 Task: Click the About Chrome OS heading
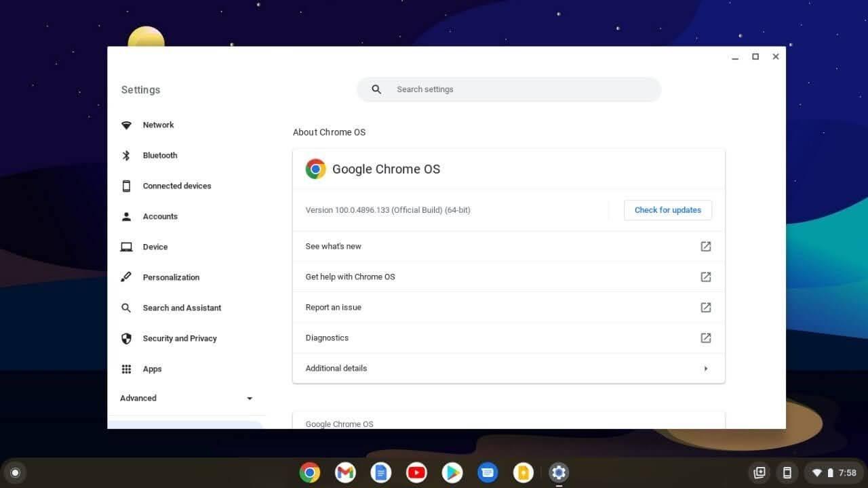tap(329, 132)
